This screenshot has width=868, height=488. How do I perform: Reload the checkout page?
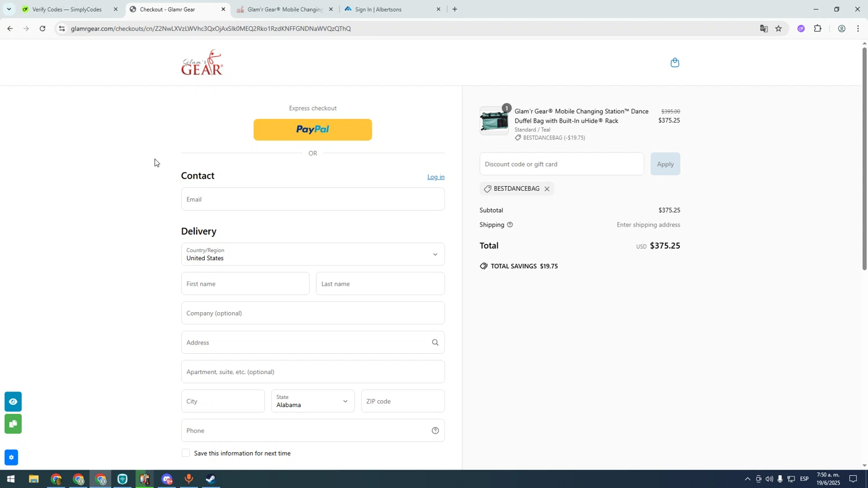(42, 28)
